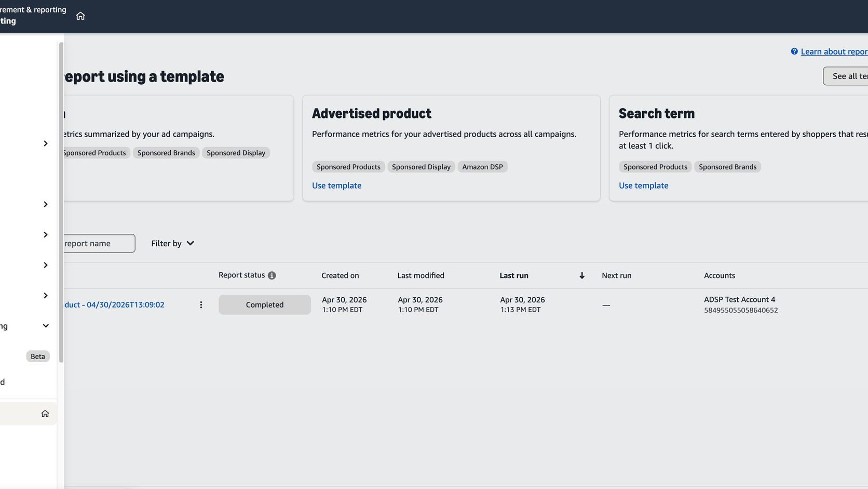Click the Search term card title
This screenshot has width=868, height=489.
657,113
